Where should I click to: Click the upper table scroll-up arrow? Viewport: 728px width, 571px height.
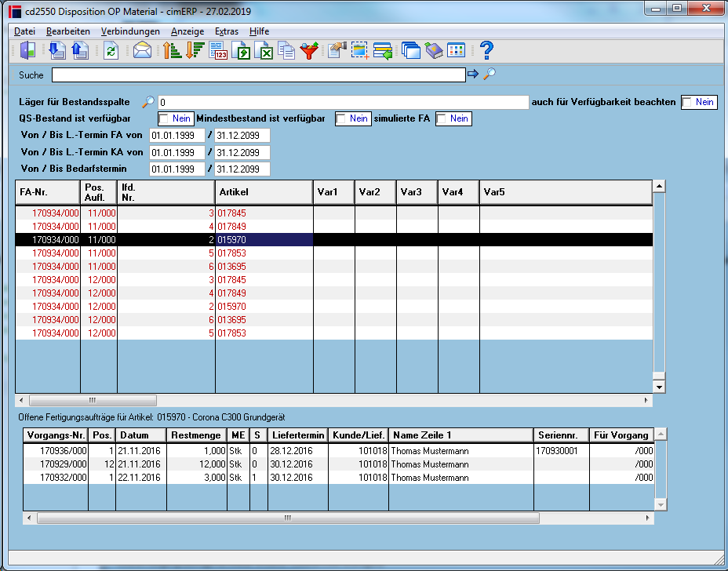pos(659,187)
